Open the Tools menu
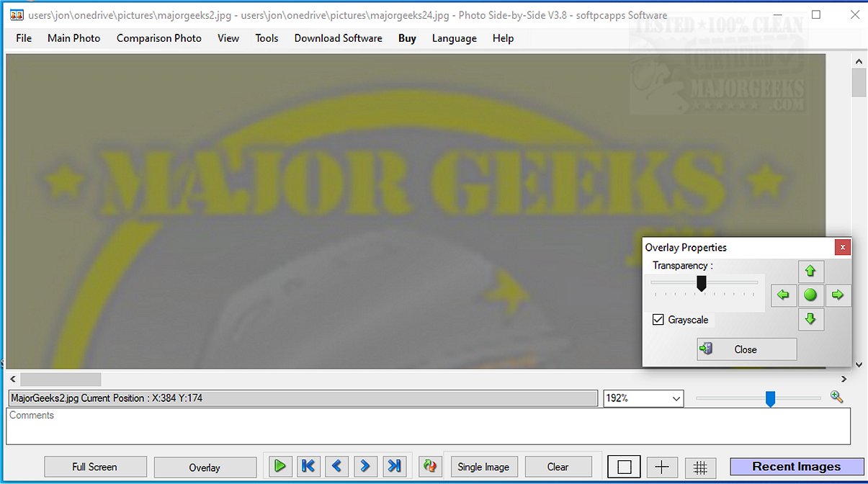 [x=267, y=38]
